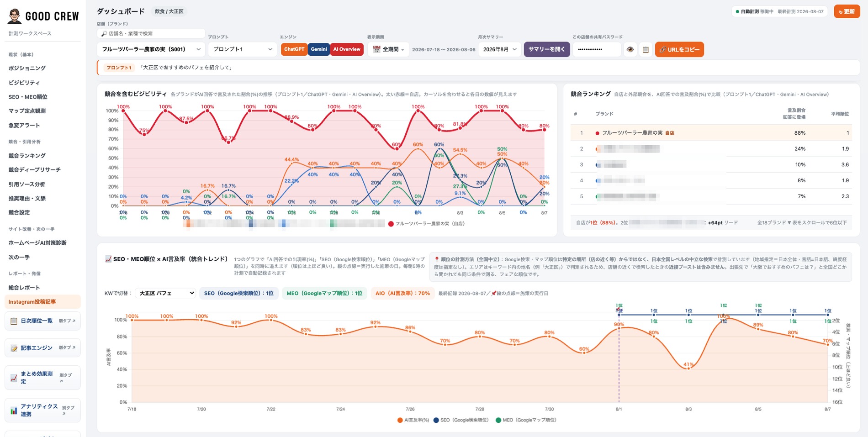Viewport: 868px width, 437px height.
Task: Open ポジショニング in the sidebar
Action: (x=27, y=68)
